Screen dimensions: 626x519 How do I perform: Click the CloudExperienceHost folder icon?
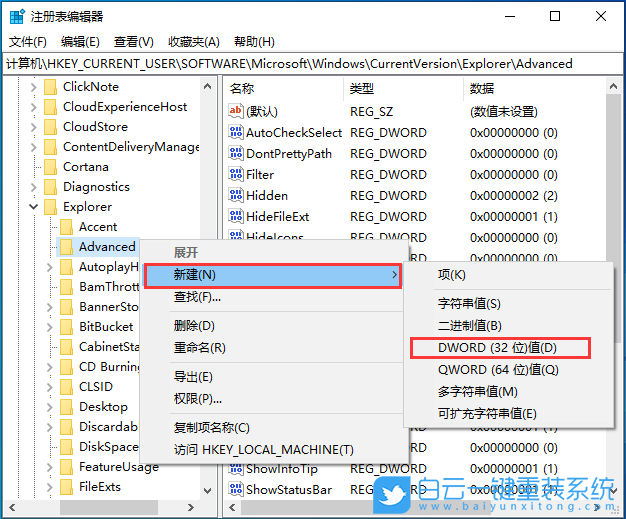(x=50, y=107)
